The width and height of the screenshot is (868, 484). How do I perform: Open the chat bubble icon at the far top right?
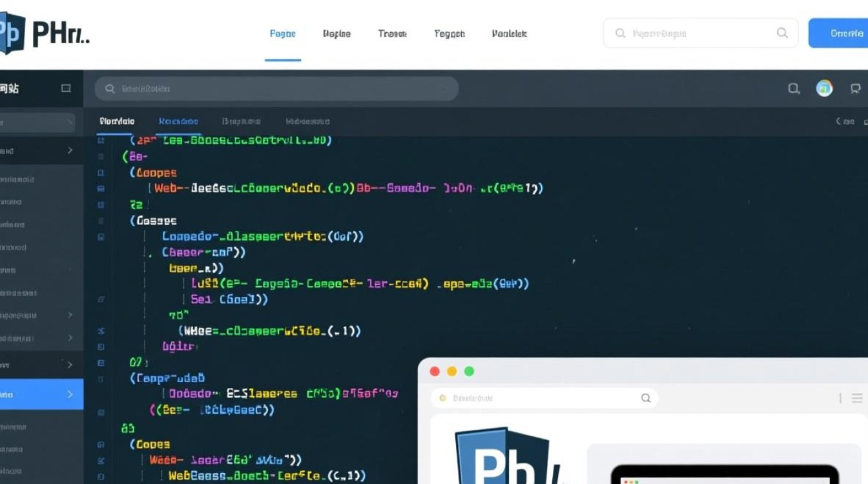point(856,88)
